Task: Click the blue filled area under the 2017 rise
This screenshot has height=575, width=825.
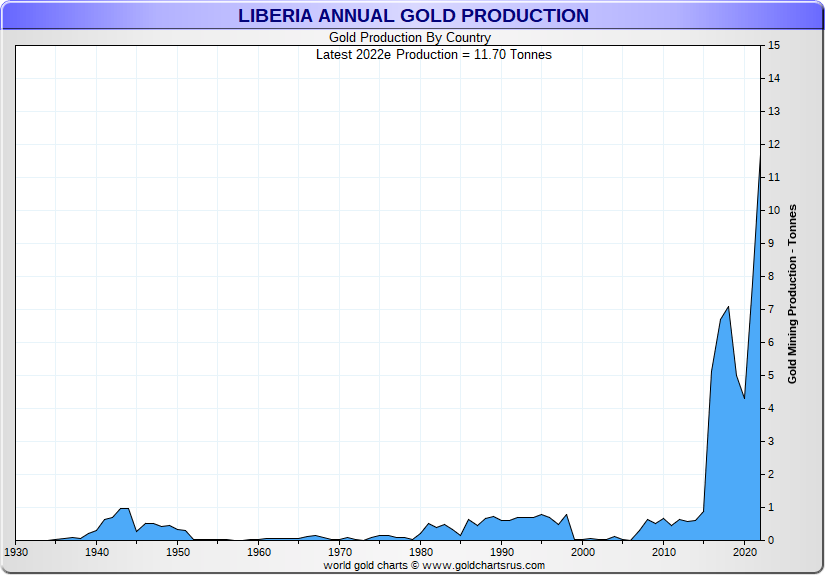Action: pyautogui.click(x=720, y=450)
